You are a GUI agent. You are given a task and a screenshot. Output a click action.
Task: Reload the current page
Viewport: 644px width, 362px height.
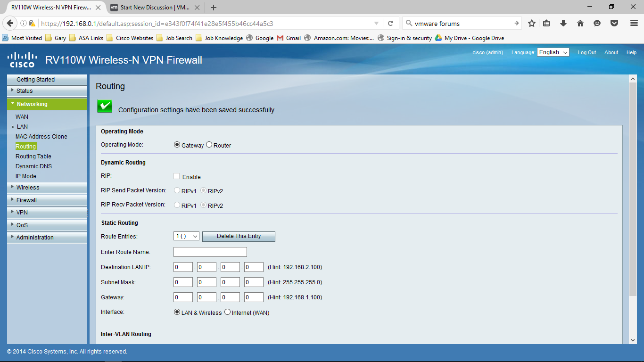coord(390,22)
